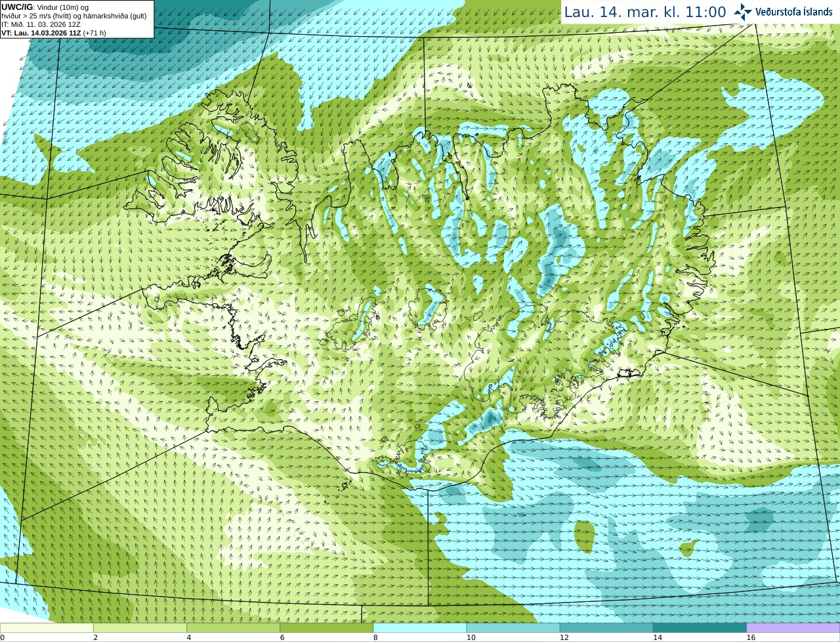Click the scale label "8"

pos(375,637)
